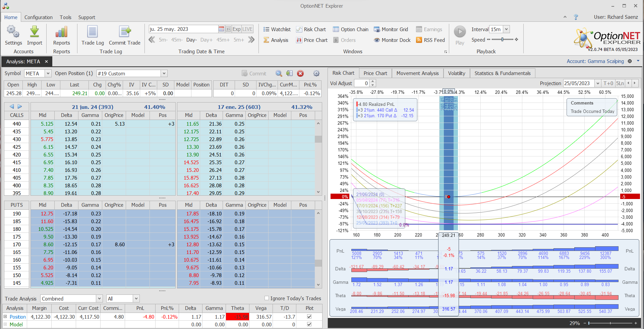
Task: Click the Vol Adjust spinner up arrow
Action: coord(373,81)
